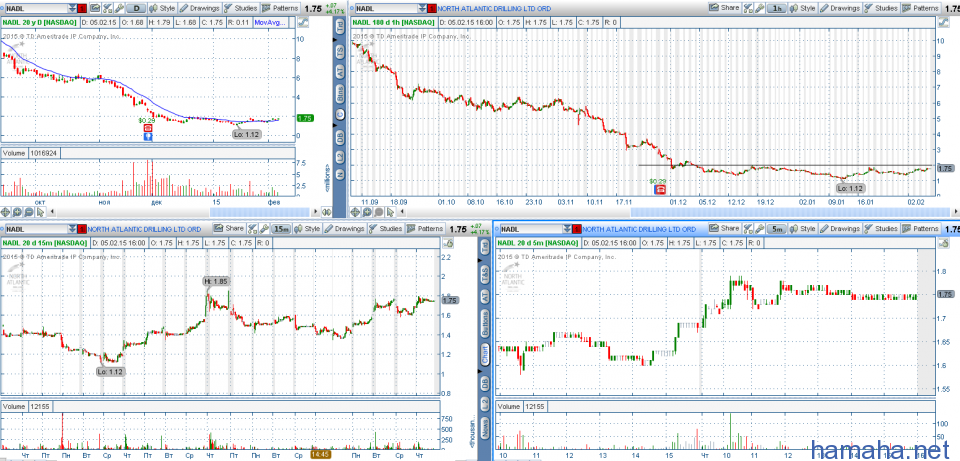Click red alert square beside daily chart symbol

(82, 8)
